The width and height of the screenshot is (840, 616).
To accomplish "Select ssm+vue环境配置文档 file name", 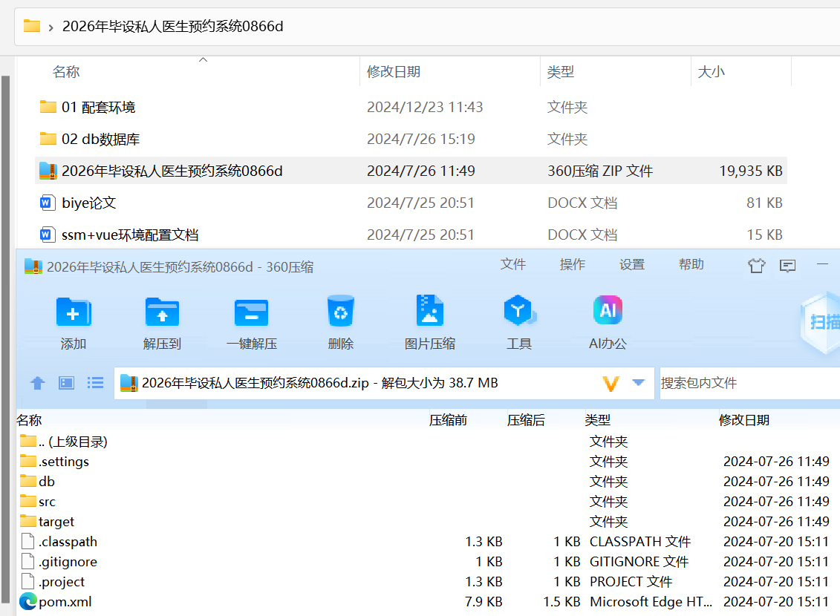I will (130, 235).
